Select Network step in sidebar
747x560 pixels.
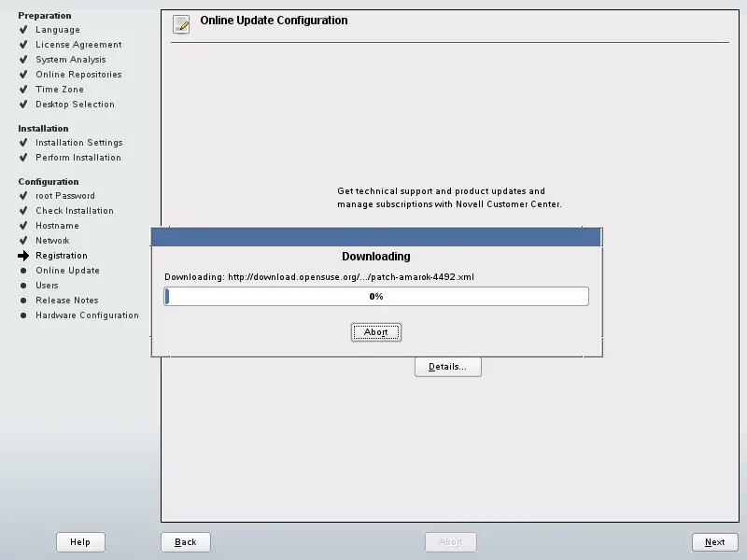click(x=52, y=241)
